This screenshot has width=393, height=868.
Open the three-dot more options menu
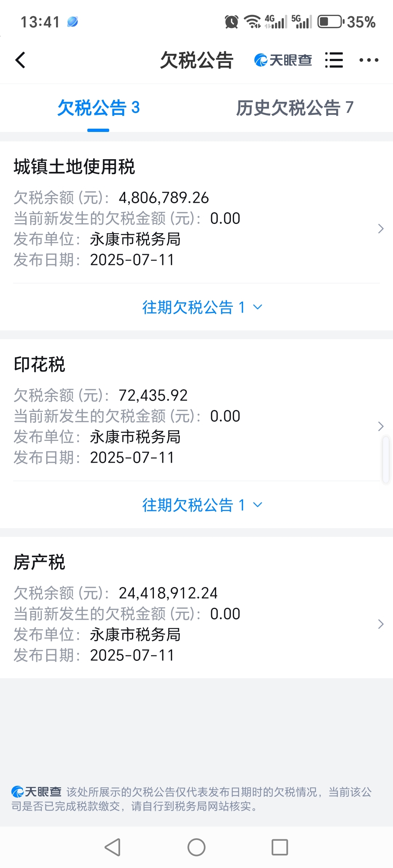369,60
